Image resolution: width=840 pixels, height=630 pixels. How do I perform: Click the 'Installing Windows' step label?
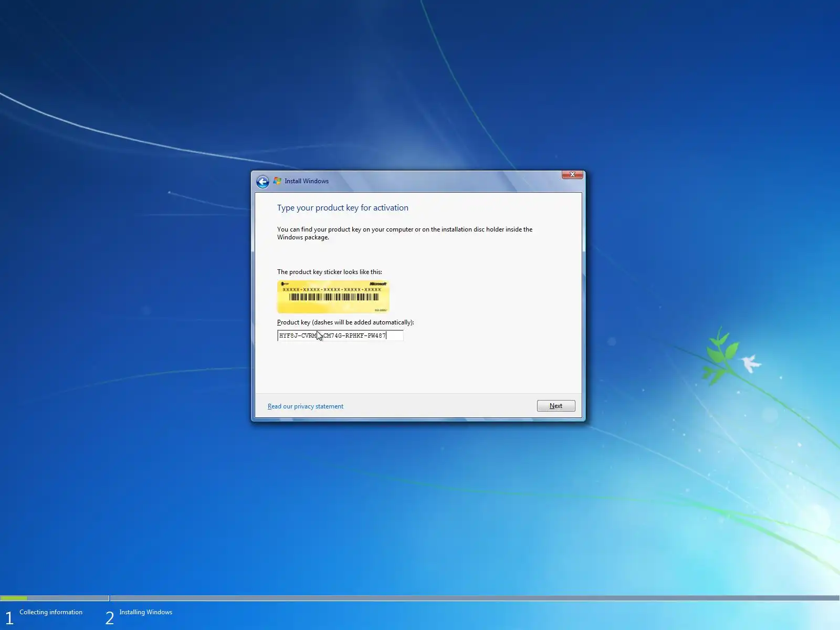tap(146, 612)
